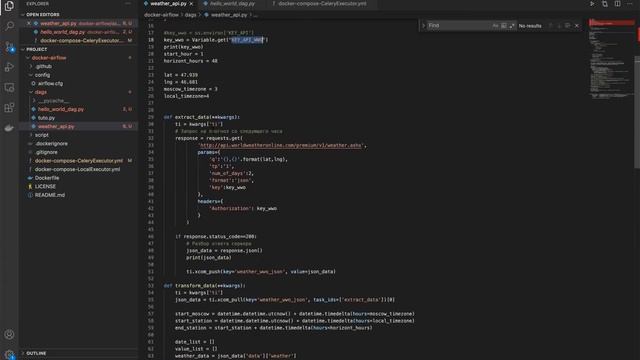This screenshot has width=640, height=360.
Task: Open the Explorer view in activity bar
Action: click(9, 6)
